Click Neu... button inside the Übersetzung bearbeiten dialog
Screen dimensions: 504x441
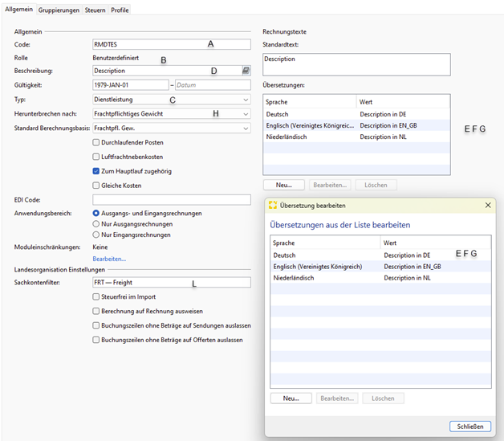290,398
